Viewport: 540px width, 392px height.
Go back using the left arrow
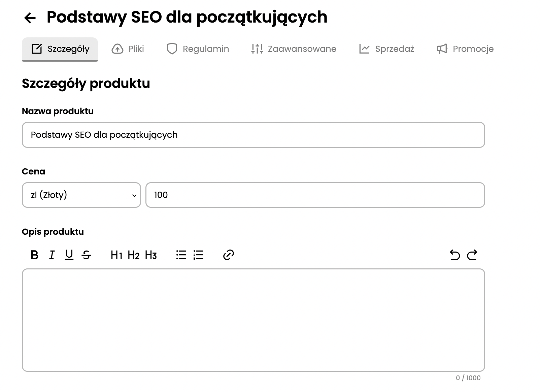tap(30, 18)
